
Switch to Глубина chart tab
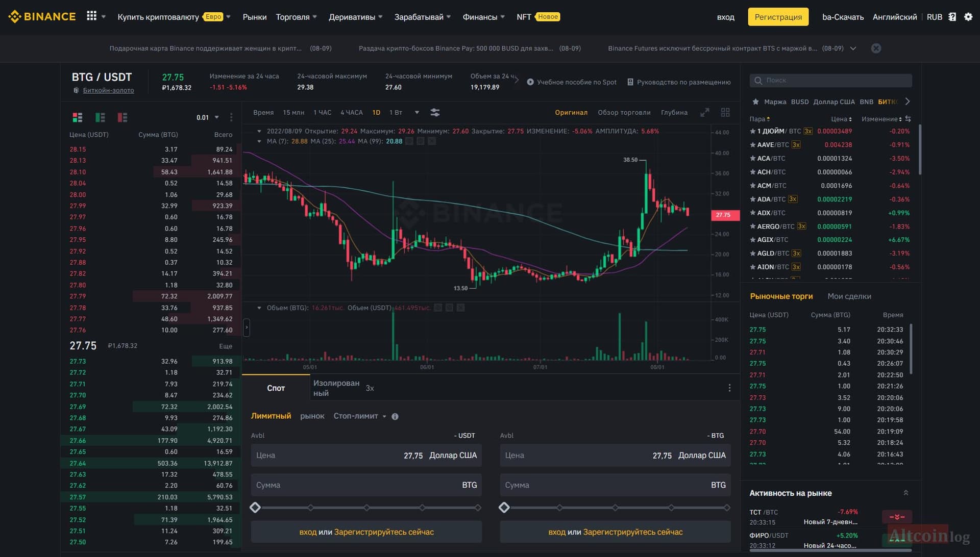pyautogui.click(x=674, y=112)
